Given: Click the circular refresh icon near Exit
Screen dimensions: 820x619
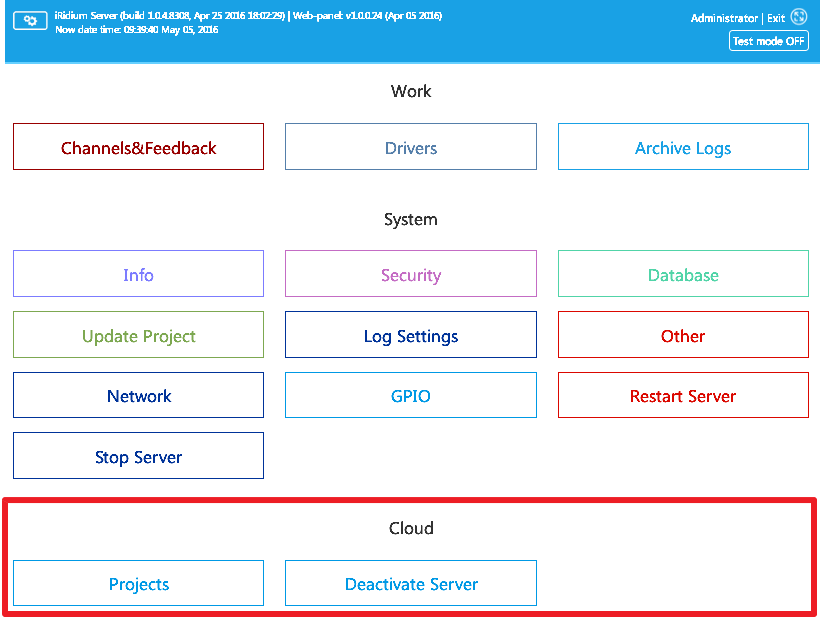Looking at the screenshot, I should coord(797,17).
